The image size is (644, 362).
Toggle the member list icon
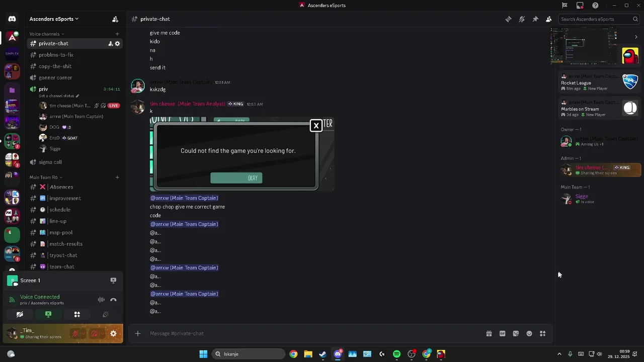pos(548,19)
